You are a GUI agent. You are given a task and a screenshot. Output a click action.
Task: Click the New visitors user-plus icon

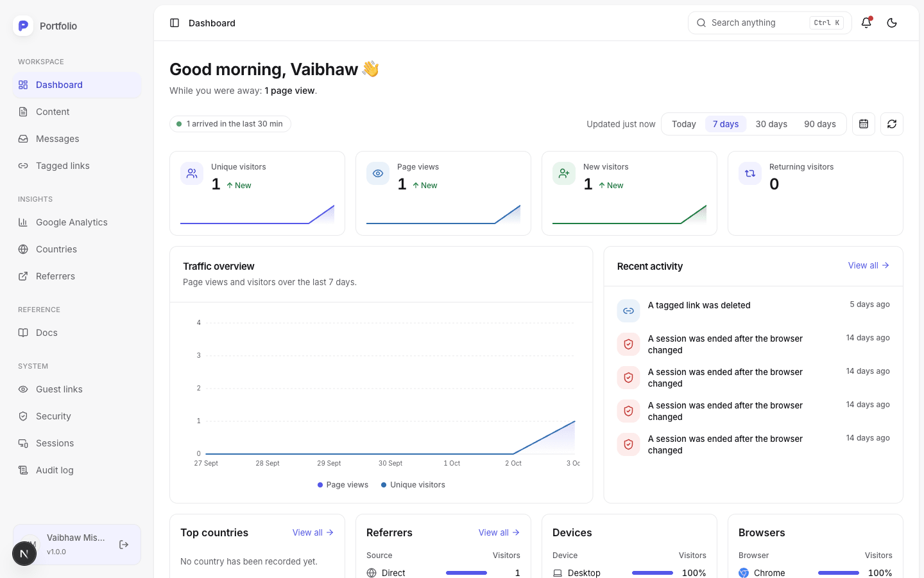point(564,173)
